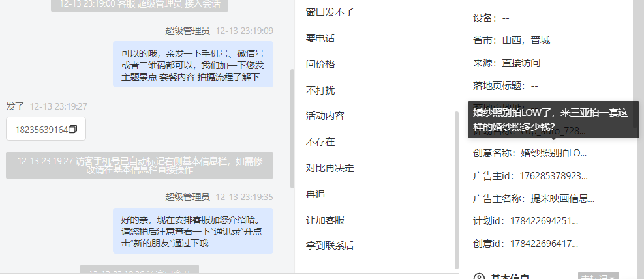This screenshot has width=644, height=279.
Task: Open the 未标记 dropdown
Action: (x=598, y=276)
